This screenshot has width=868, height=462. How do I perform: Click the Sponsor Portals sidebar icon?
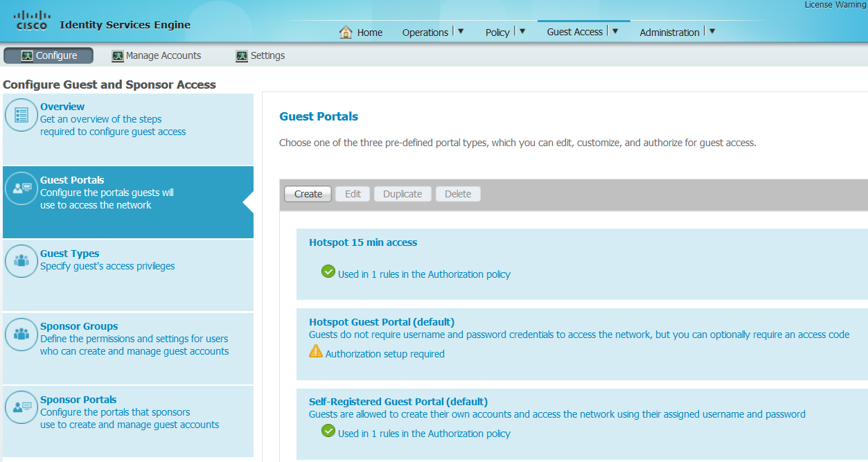[21, 407]
